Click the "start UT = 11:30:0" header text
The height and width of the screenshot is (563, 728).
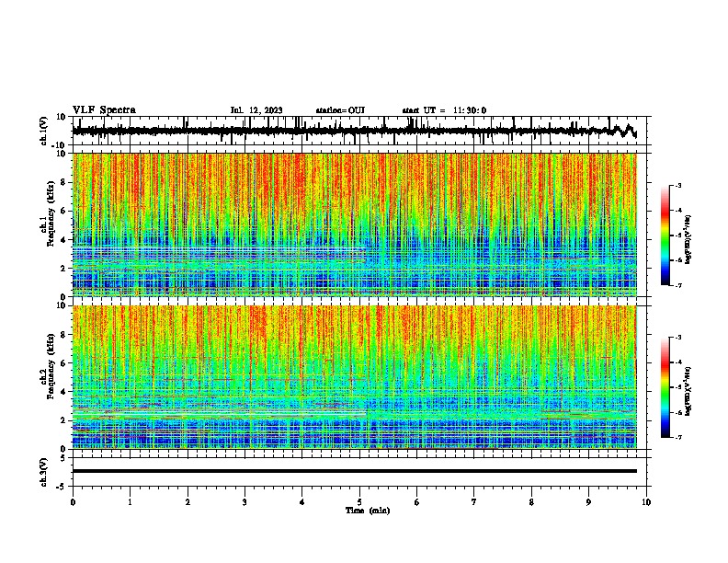point(444,110)
